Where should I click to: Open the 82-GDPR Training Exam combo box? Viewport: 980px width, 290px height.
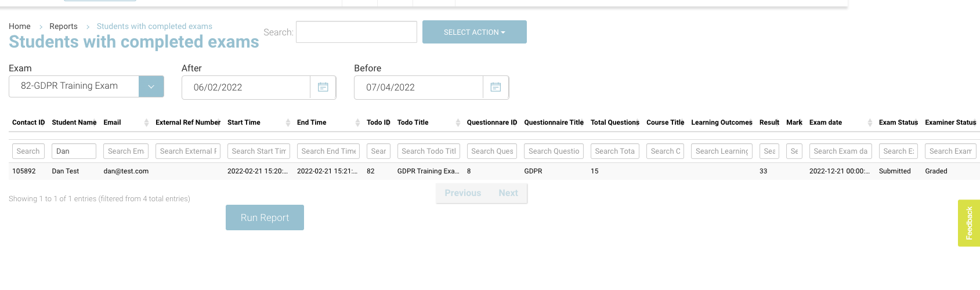click(74, 86)
